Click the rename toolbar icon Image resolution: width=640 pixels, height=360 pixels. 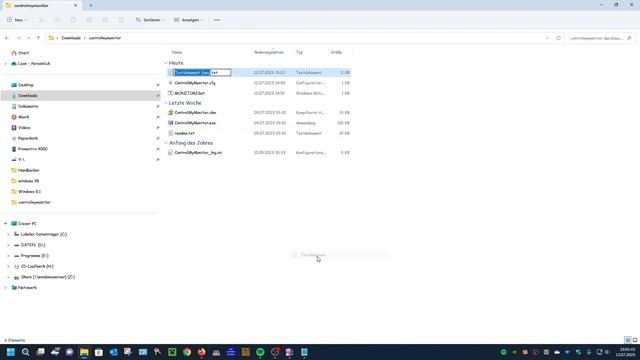click(89, 20)
